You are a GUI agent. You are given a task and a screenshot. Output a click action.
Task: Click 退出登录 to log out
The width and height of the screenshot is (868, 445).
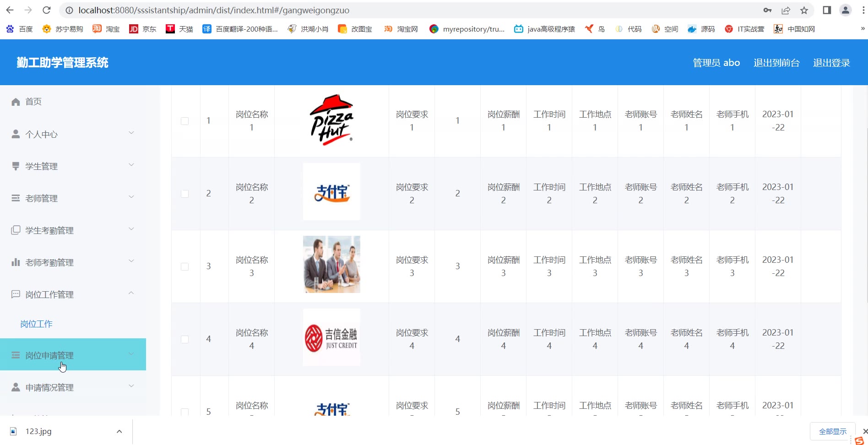click(831, 63)
